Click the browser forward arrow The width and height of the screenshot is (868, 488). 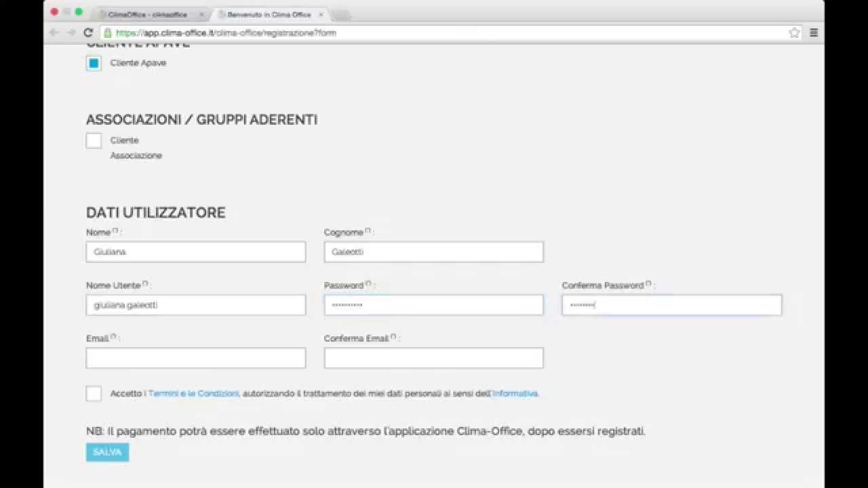click(71, 33)
